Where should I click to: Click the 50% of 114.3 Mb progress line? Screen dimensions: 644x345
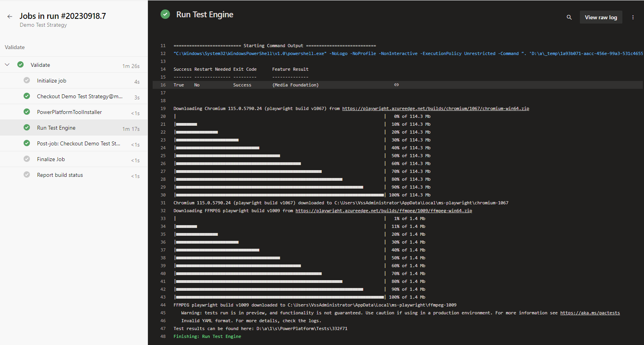click(x=303, y=156)
